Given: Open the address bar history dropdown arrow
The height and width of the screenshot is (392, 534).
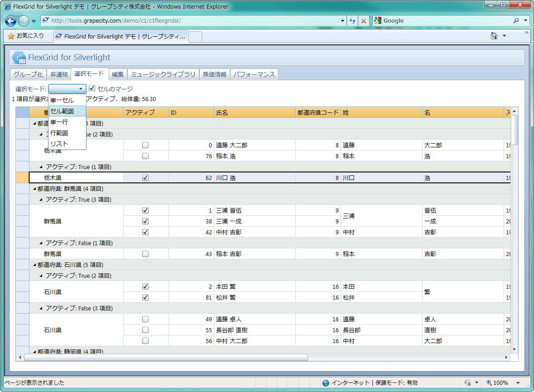Looking at the screenshot, I should pos(343,20).
